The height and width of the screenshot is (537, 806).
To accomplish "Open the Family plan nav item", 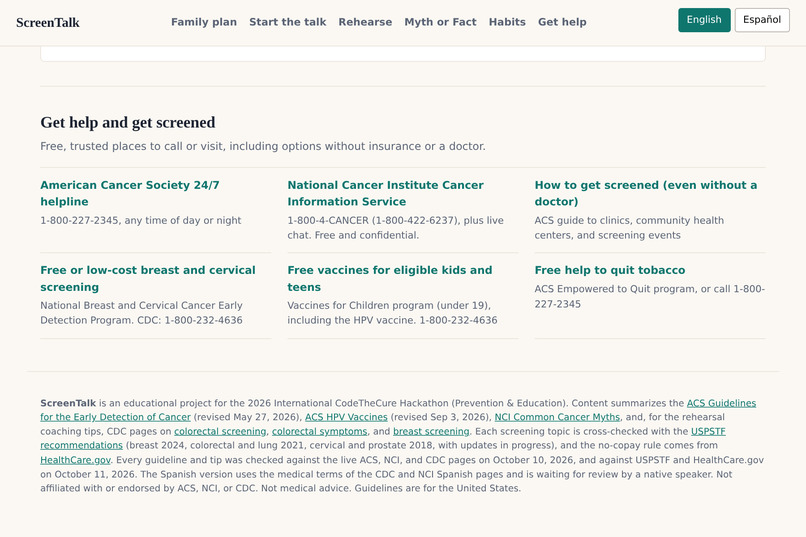I will [204, 22].
